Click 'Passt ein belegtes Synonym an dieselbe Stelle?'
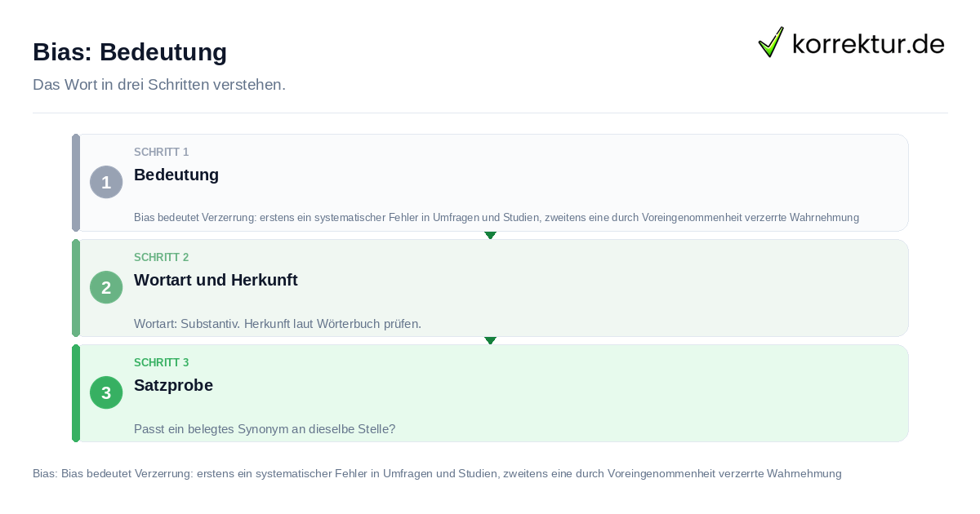980x514 pixels. click(265, 429)
